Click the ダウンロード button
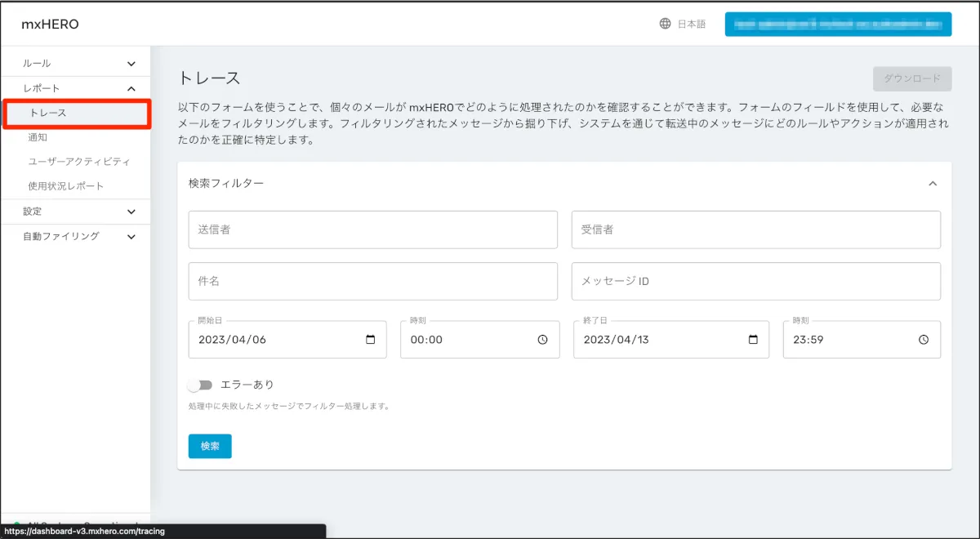980x539 pixels. coord(911,78)
